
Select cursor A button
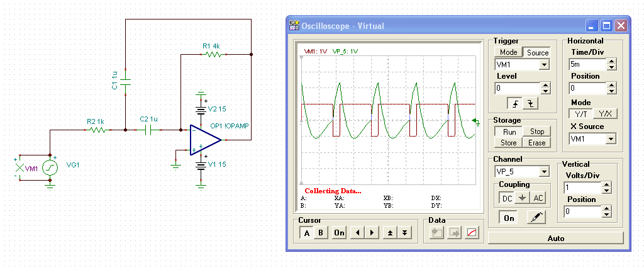[x=306, y=233]
